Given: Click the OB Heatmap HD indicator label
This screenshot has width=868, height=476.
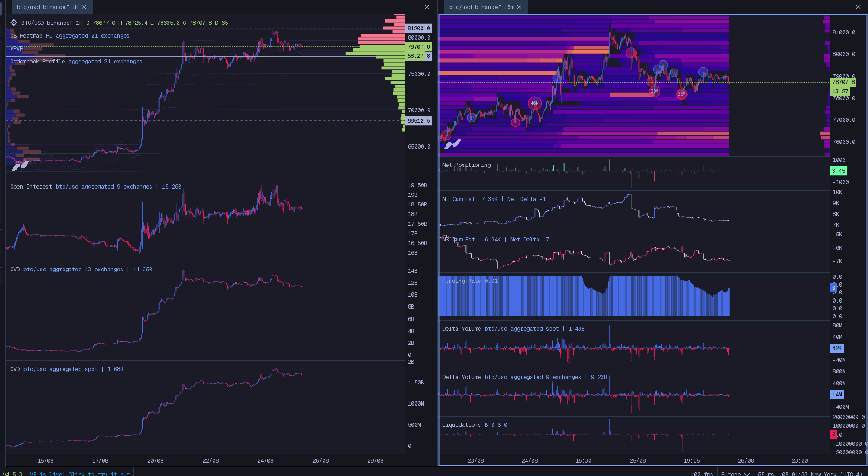Looking at the screenshot, I should [70, 36].
